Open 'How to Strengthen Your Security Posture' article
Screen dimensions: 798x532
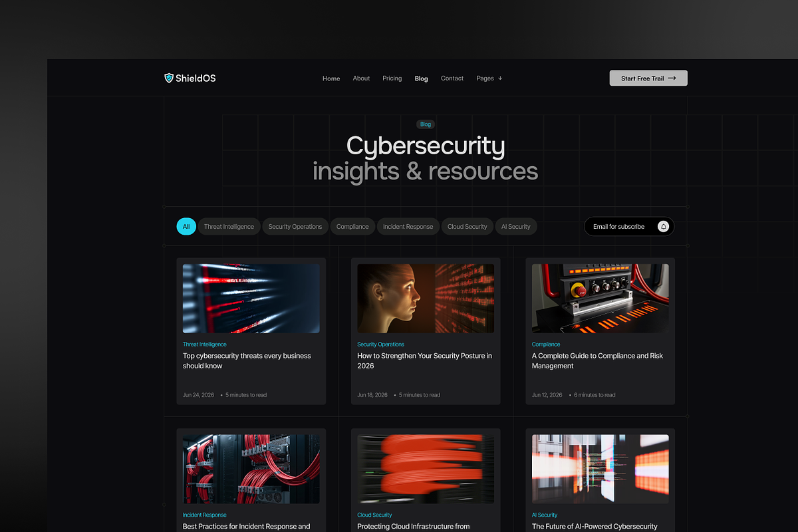click(424, 360)
